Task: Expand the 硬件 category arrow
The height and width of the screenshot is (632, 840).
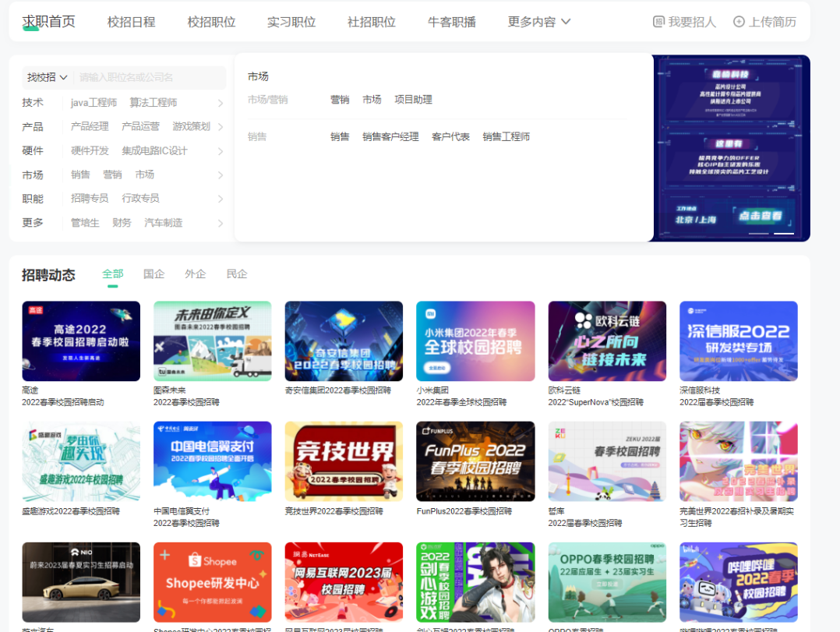Action: pos(221,151)
